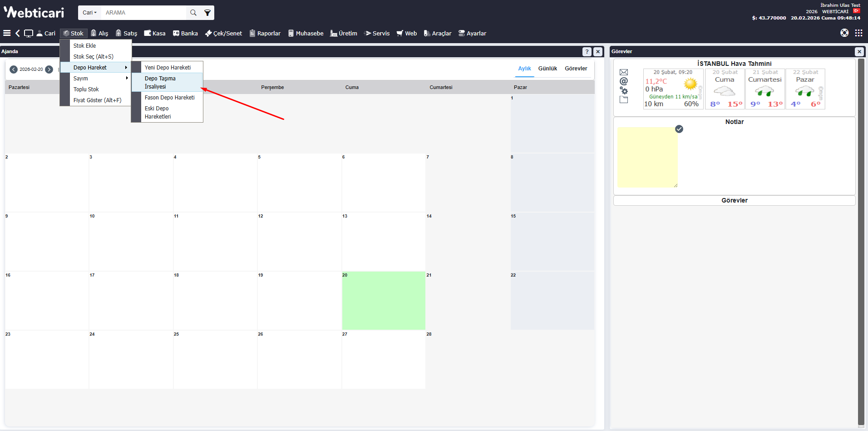
Task: Open the envelope mail icon in Görevler
Action: (x=624, y=72)
